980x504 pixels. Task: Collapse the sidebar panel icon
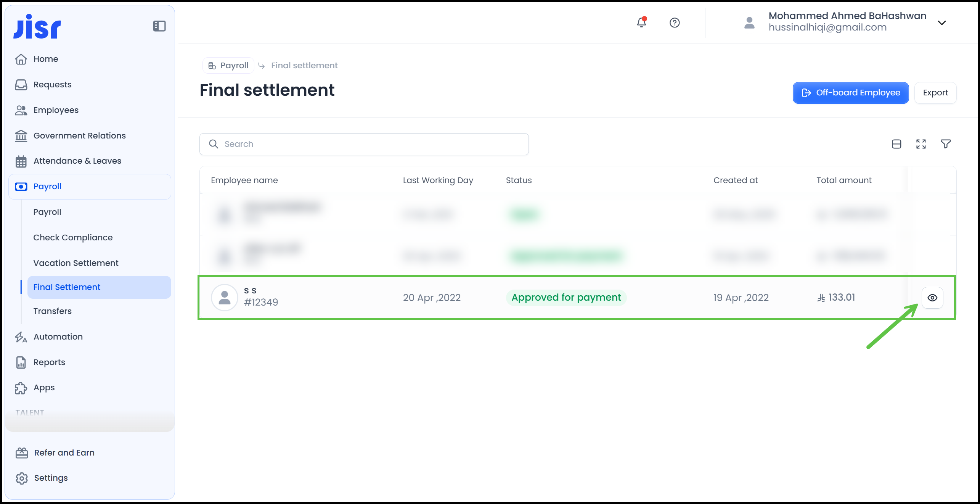pyautogui.click(x=159, y=26)
